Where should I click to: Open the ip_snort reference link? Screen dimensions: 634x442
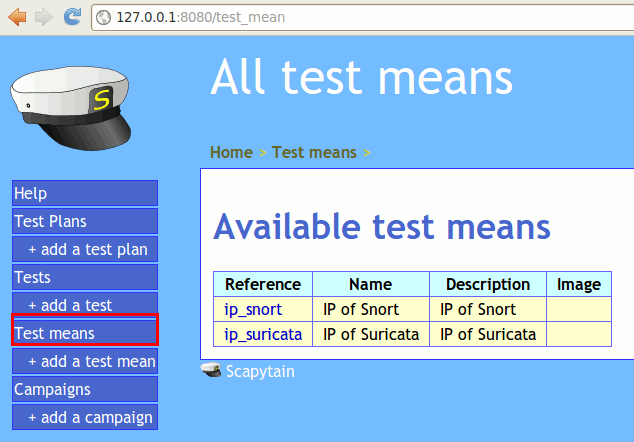pos(253,309)
